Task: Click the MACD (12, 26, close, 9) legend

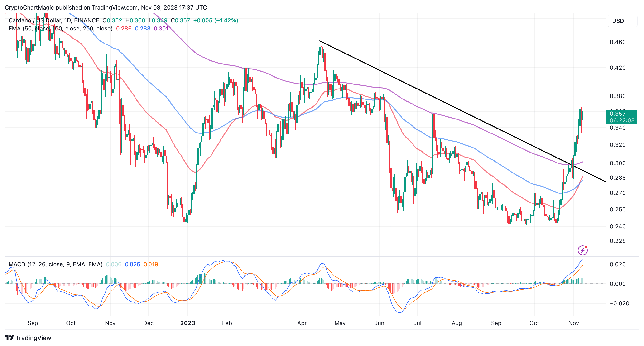Action: 56,264
